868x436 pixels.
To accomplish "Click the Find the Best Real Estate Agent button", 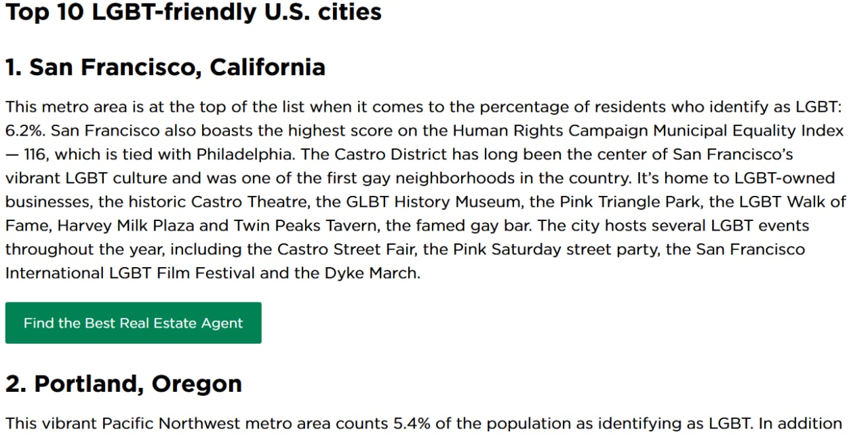I will [x=133, y=323].
